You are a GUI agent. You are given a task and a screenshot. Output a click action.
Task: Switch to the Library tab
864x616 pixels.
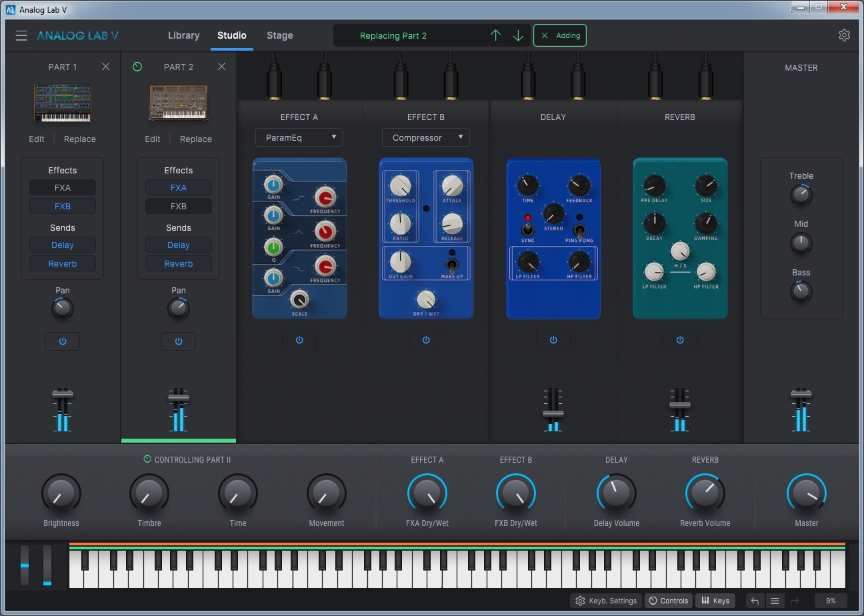click(183, 35)
